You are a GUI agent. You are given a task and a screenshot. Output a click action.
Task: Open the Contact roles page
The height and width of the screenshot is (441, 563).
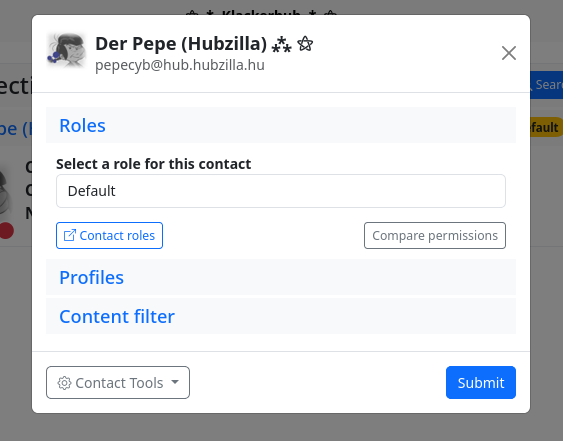(x=110, y=236)
